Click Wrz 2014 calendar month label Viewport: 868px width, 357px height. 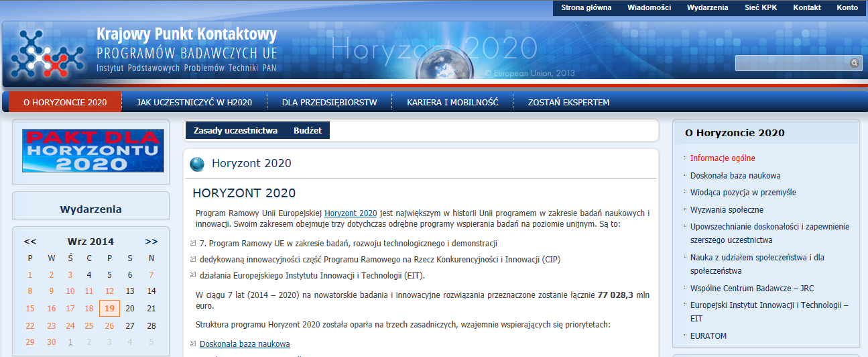tap(90, 242)
